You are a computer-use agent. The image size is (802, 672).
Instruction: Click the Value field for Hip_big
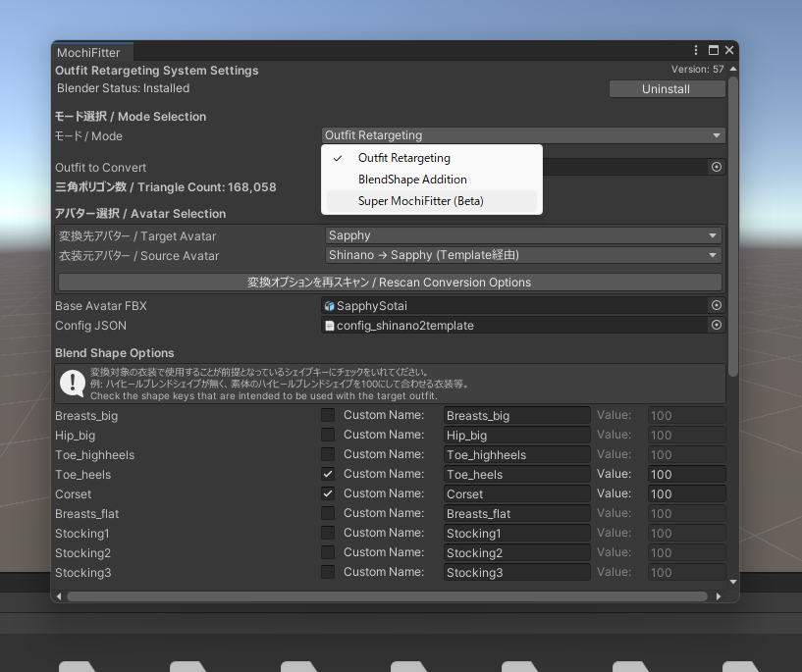click(686, 435)
